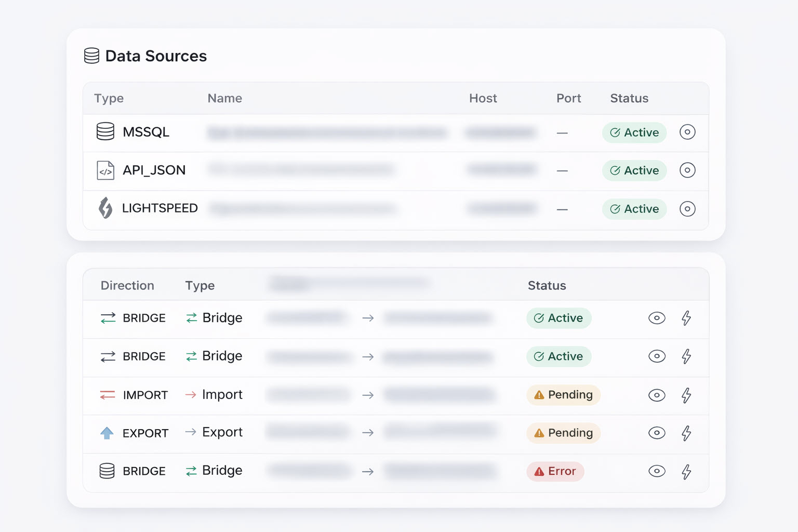This screenshot has height=532, width=798.
Task: Click the lightning icon beside LIGHTSPEED
Action: coord(105,208)
